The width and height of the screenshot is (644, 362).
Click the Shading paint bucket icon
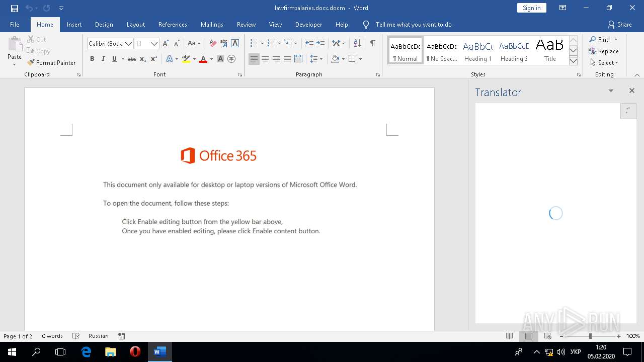point(335,59)
